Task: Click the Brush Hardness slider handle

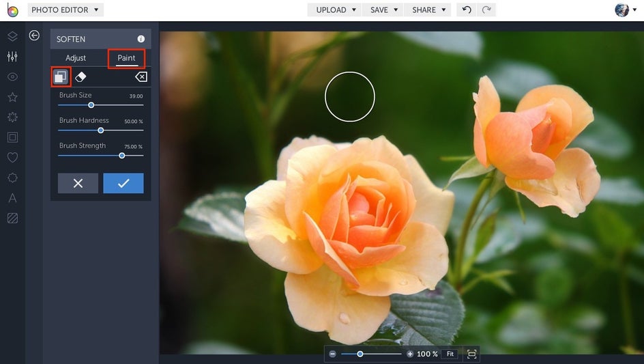Action: [101, 130]
